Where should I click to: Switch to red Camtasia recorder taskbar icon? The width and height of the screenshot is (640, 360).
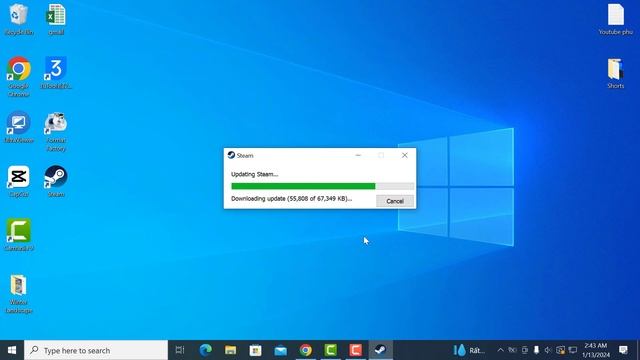356,350
